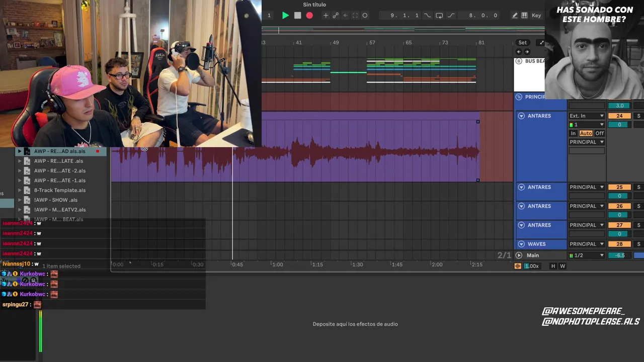This screenshot has height=362, width=644.
Task: Select 8-Track Template.als in browser
Action: 60,190
